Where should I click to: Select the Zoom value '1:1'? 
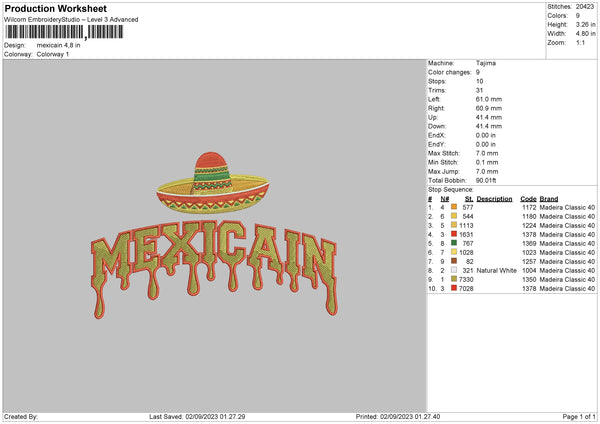(580, 42)
